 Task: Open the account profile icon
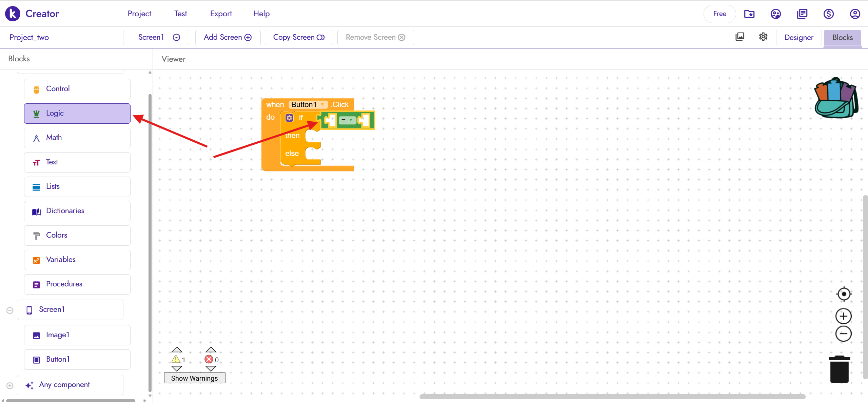855,14
